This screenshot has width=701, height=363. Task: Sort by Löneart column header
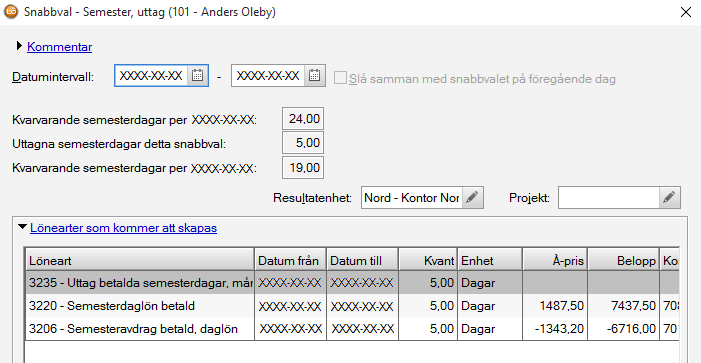pos(140,260)
